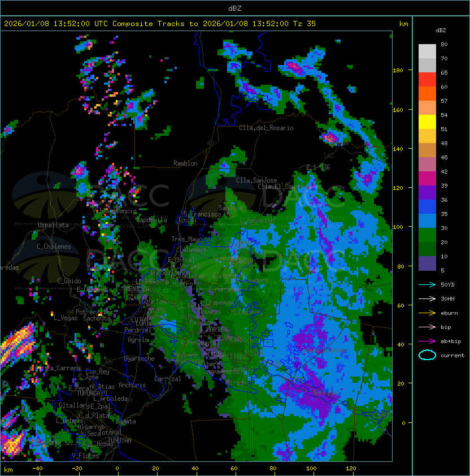Click the 120 km tick on bottom axis
This screenshot has width=470, height=476.
[351, 469]
